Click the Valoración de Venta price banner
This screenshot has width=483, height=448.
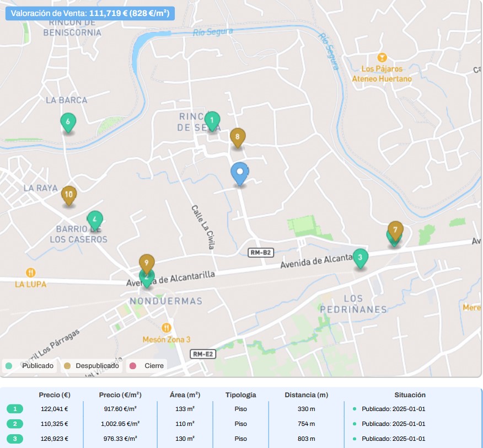tap(90, 13)
